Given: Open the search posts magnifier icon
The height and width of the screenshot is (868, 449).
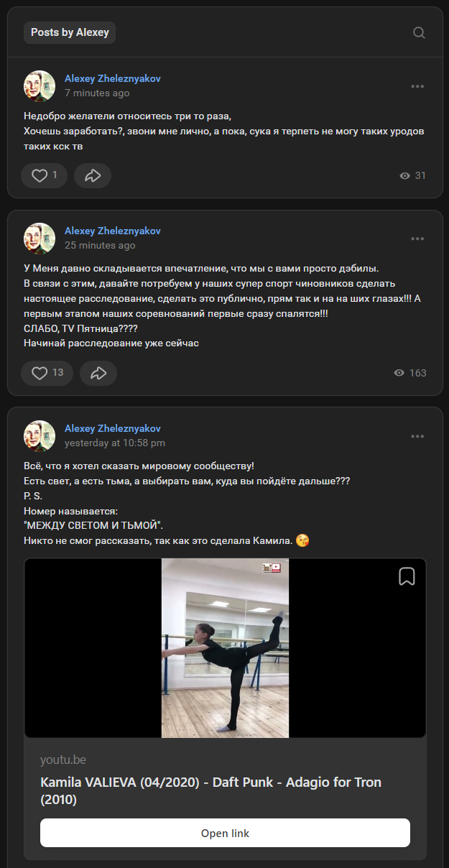Looking at the screenshot, I should pyautogui.click(x=420, y=32).
